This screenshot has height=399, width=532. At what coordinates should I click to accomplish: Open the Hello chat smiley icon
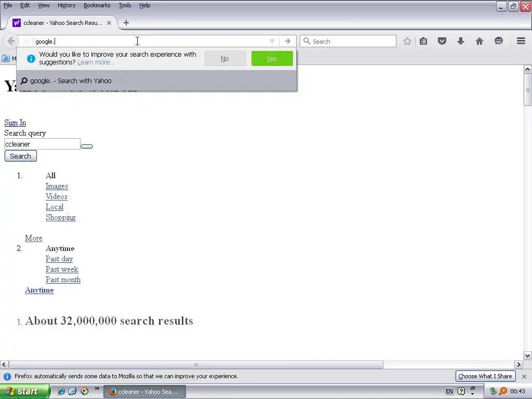tap(498, 41)
